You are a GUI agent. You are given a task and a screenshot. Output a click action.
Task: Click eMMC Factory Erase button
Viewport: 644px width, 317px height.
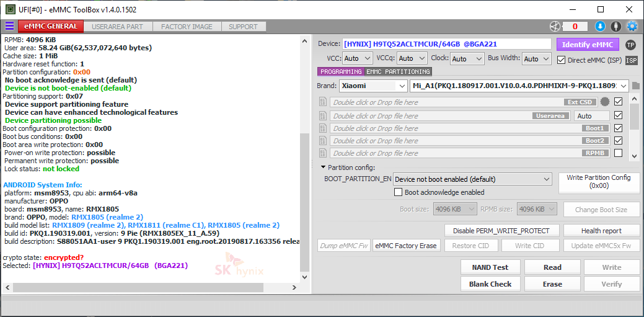click(407, 246)
